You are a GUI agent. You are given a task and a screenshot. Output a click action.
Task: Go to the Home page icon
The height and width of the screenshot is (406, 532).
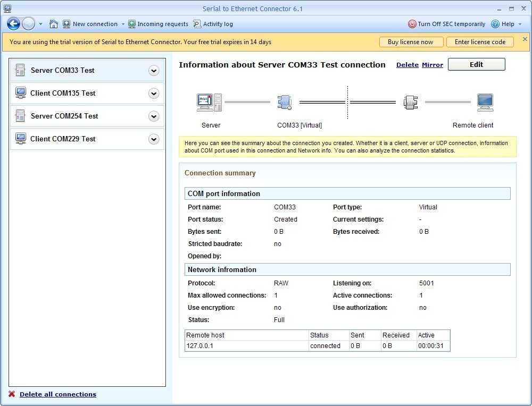[54, 24]
